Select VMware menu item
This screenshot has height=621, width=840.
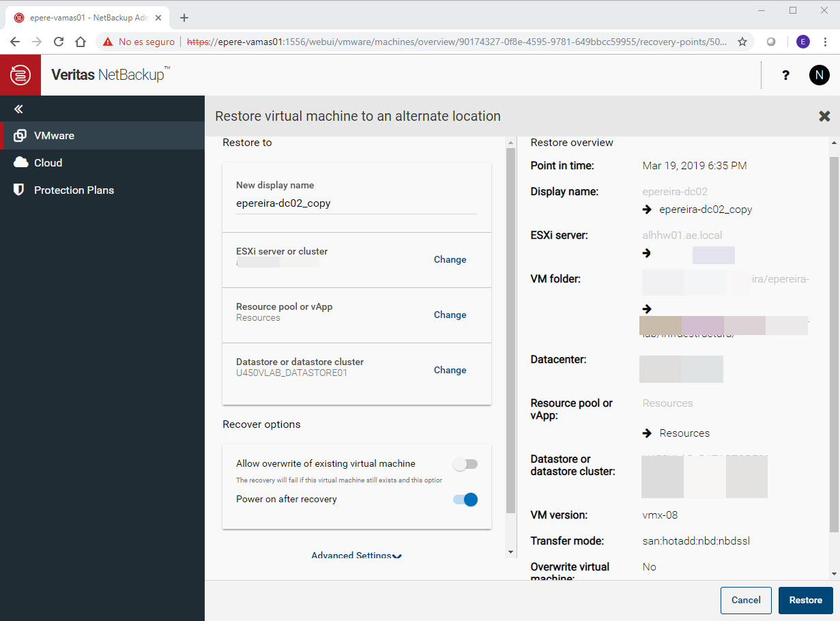(102, 136)
